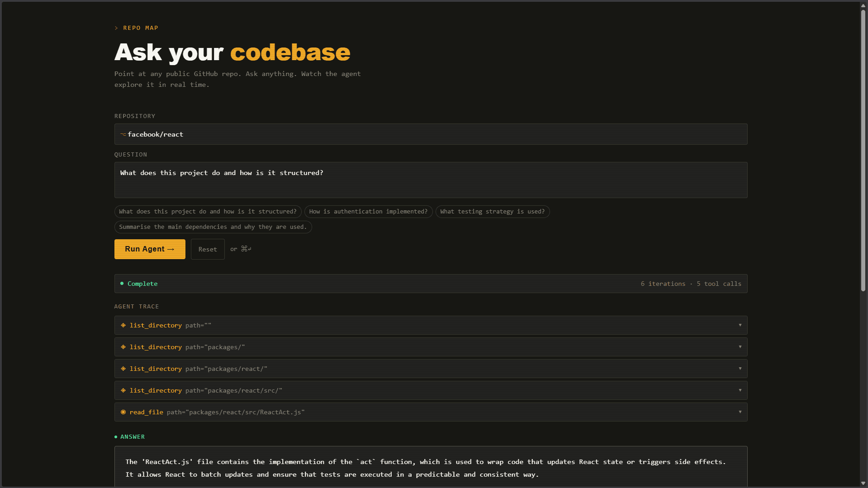The image size is (868, 488).
Task: Click the repository prefix icon before facebook/react
Action: coord(123,134)
